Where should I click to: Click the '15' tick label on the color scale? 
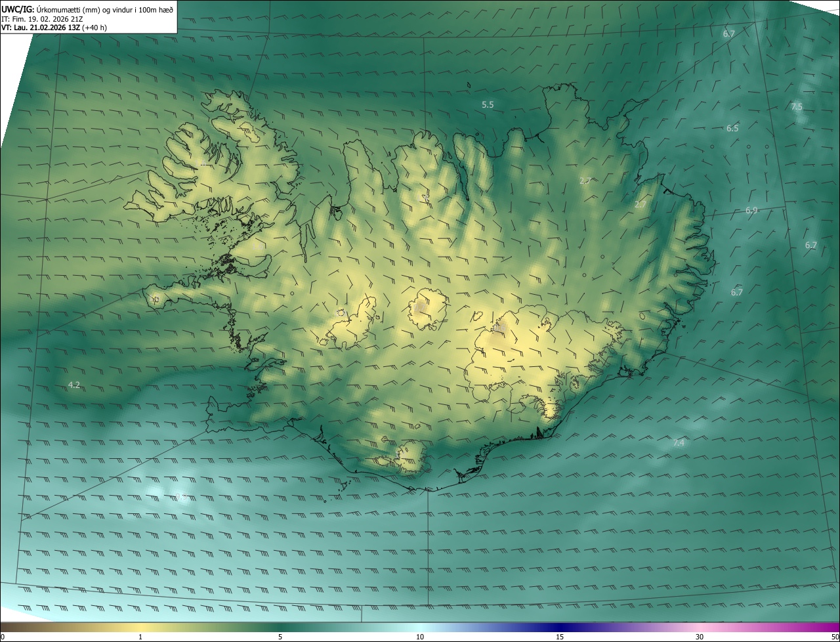pos(560,637)
